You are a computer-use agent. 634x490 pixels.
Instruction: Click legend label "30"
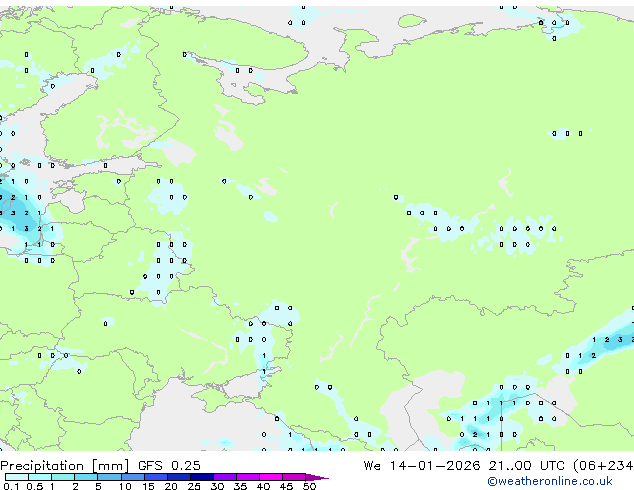[x=217, y=486]
